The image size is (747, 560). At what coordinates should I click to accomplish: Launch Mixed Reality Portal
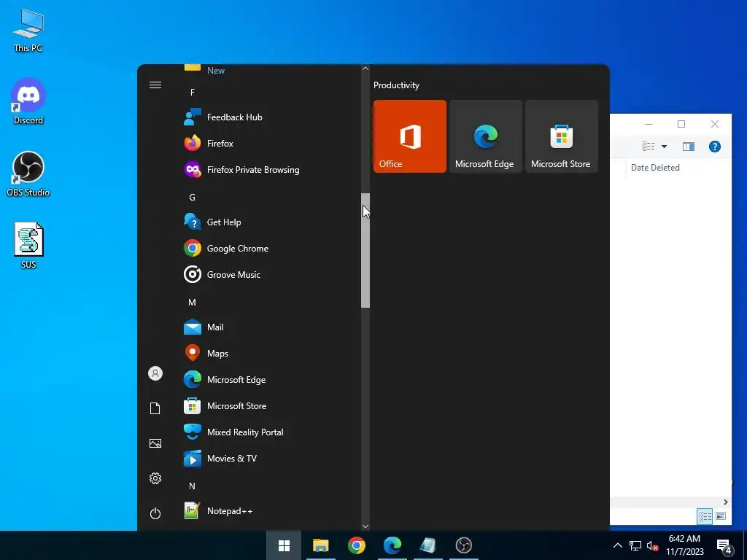pyautogui.click(x=269, y=432)
